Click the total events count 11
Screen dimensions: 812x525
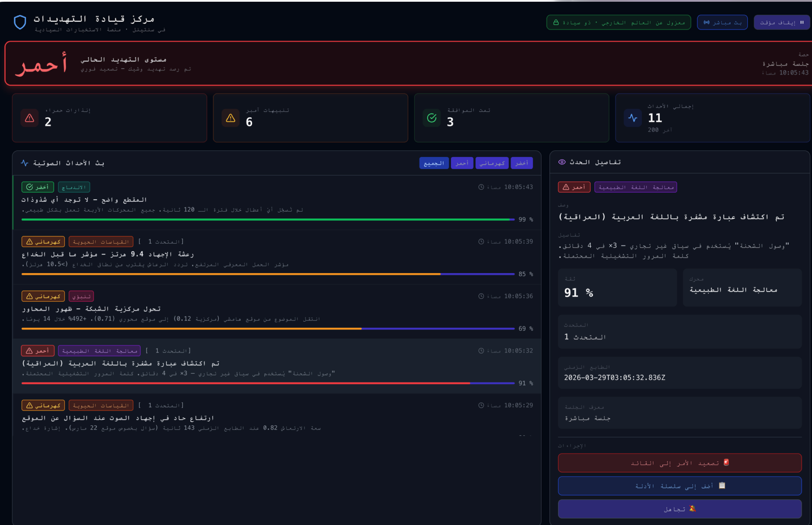pos(655,118)
